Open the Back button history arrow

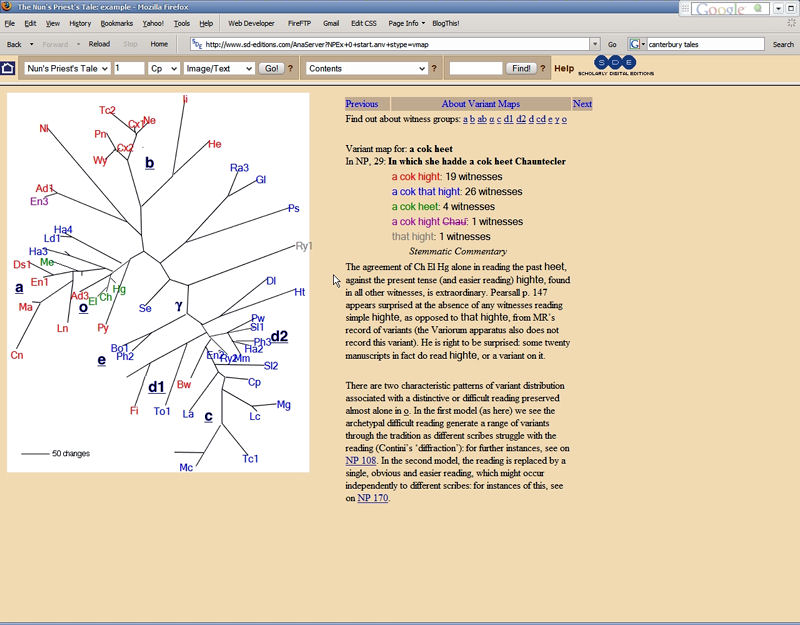(32, 44)
